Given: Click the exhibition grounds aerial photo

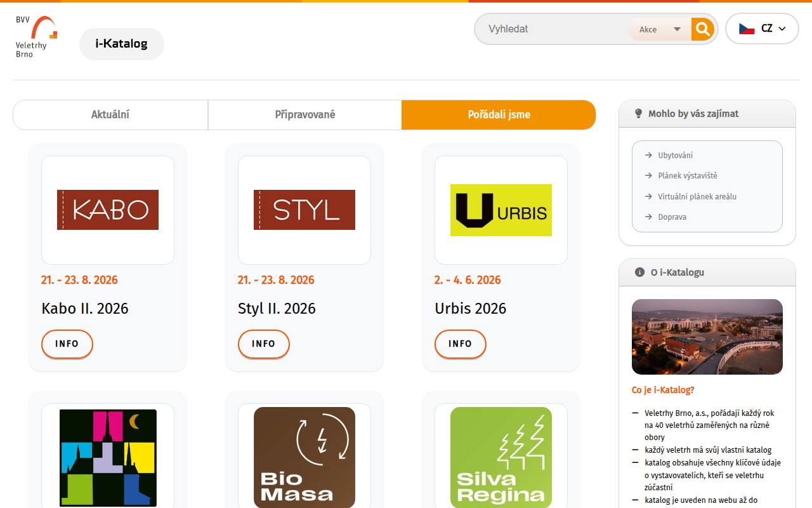Looking at the screenshot, I should click(707, 337).
